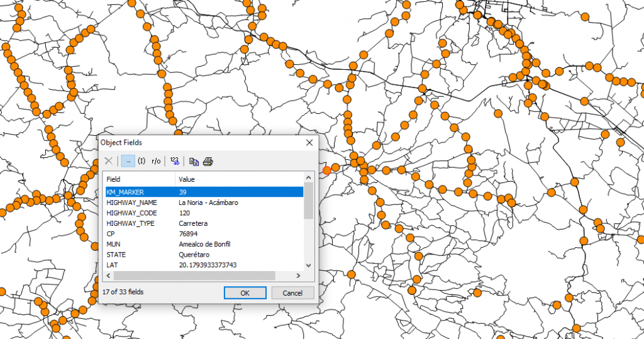Click the value Carretera
Screen dimensions: 644x339
pos(193,223)
